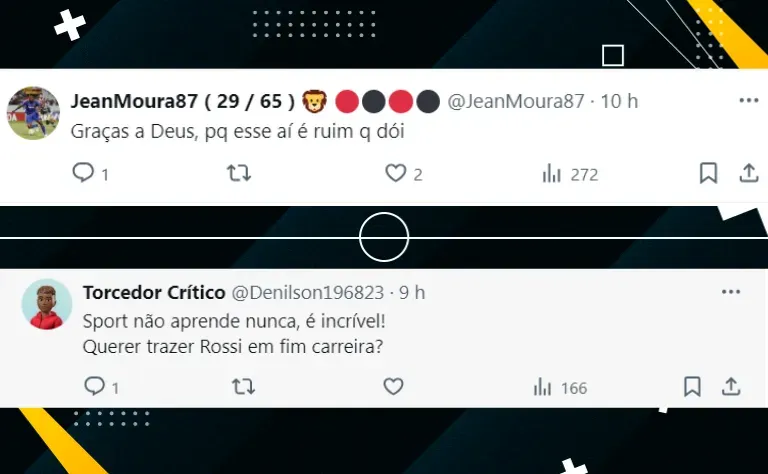
Task: Open Torcedor Crítico's avatar
Action: point(47,304)
